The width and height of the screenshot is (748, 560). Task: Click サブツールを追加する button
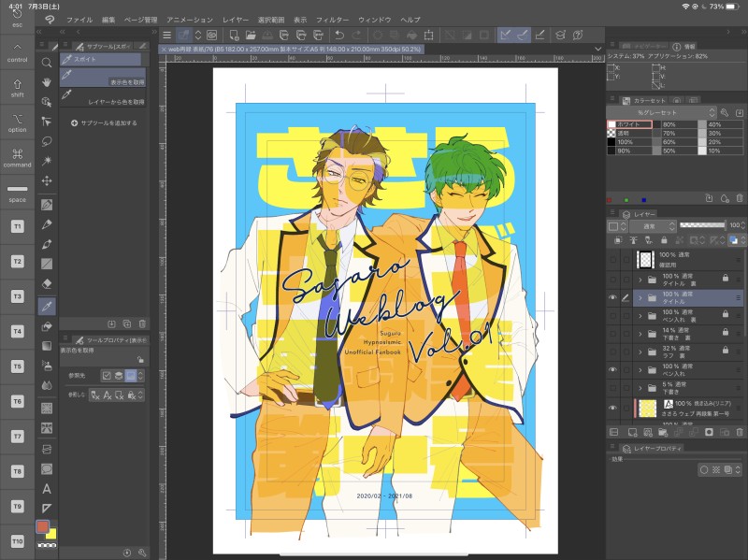[104, 122]
